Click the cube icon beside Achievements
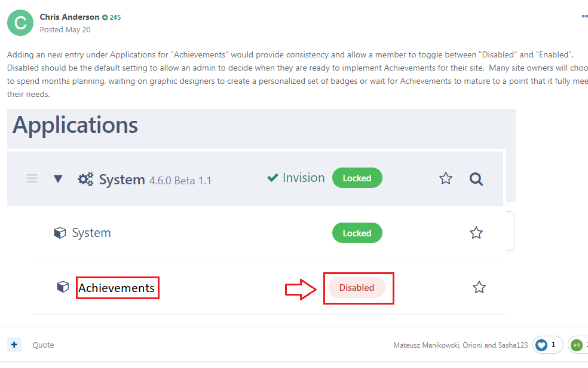Screen dimensions: 588x368 (x=63, y=287)
